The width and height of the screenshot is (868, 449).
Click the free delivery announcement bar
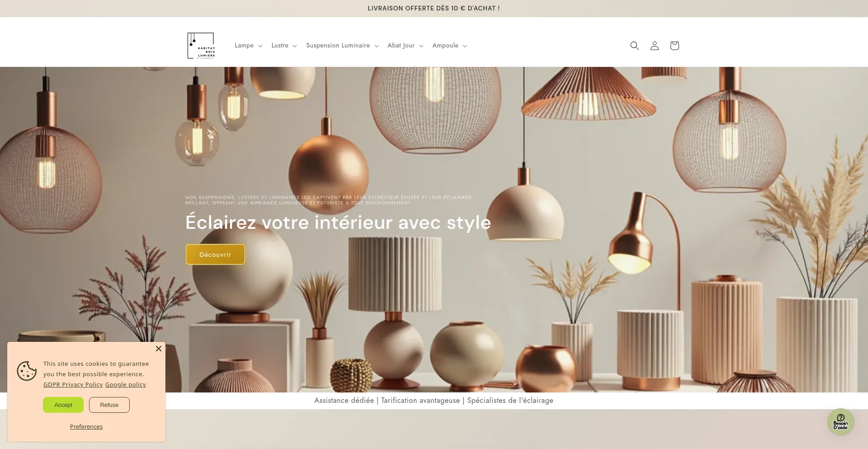pos(434,9)
